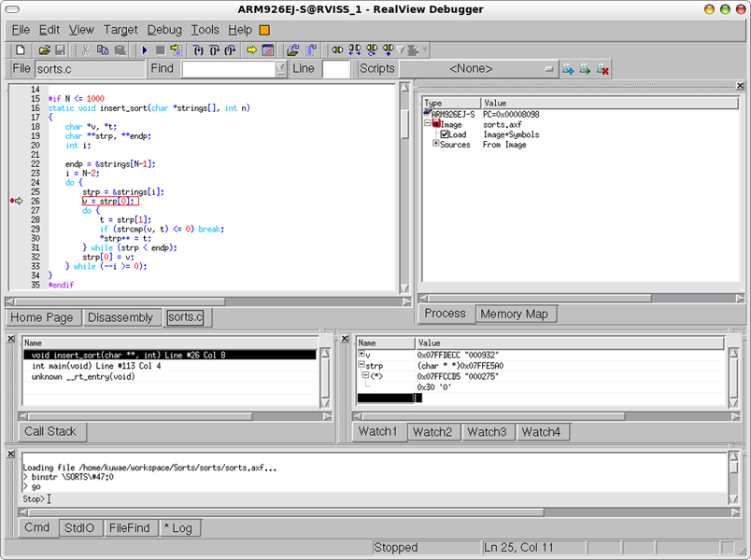Uncheck the Load checkbox under Image

click(445, 134)
